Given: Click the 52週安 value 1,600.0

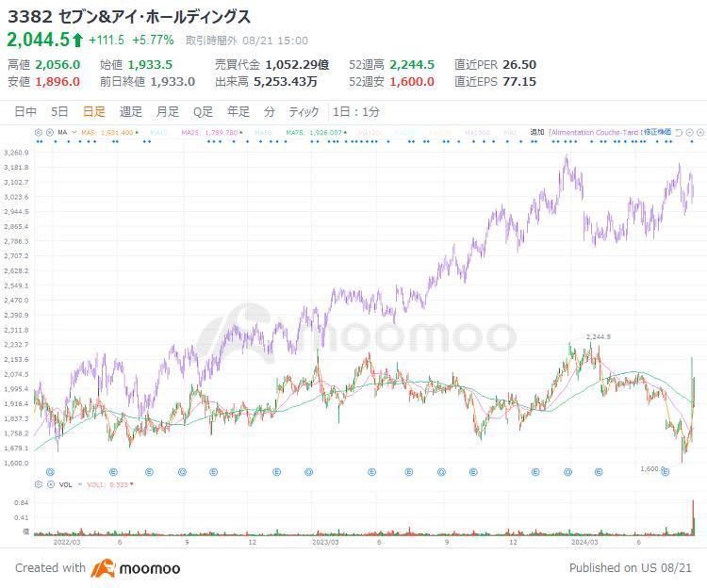Looking at the screenshot, I should (x=412, y=82).
